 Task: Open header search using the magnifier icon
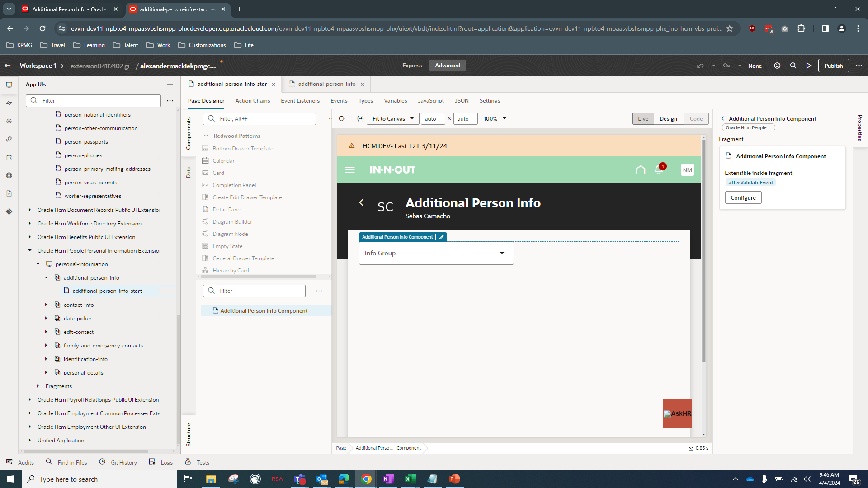pos(793,66)
